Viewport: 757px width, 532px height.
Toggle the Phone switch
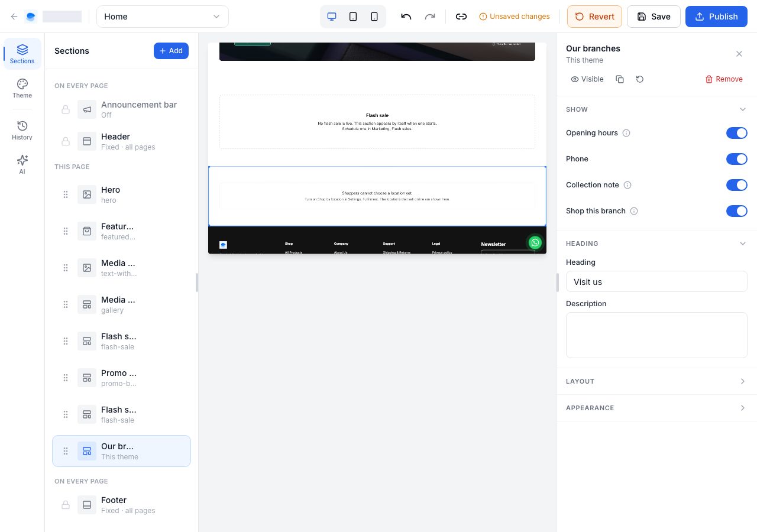737,159
